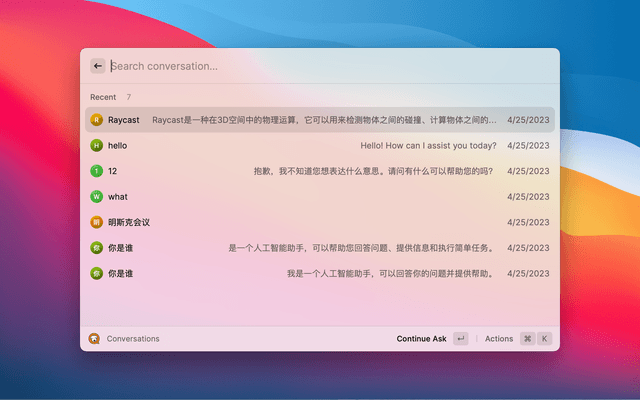Image resolution: width=640 pixels, height=400 pixels.
Task: Click the avatar icon of Raycast conversation
Action: [97, 120]
